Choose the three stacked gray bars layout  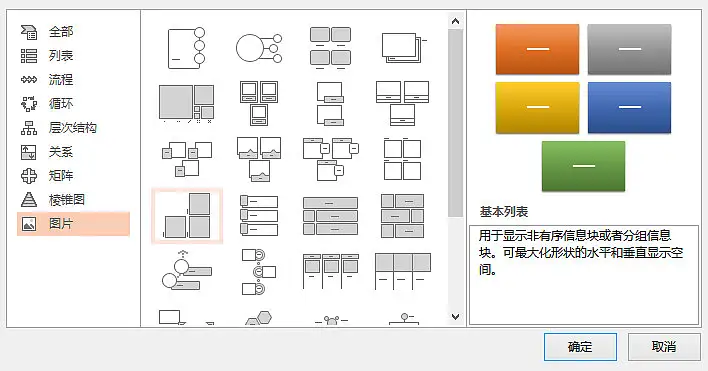(331, 216)
